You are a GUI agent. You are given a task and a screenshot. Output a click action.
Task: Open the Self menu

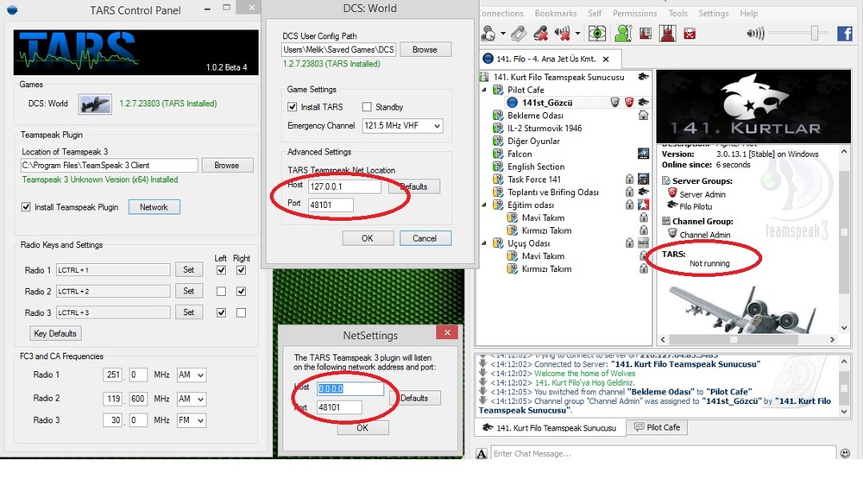click(595, 13)
